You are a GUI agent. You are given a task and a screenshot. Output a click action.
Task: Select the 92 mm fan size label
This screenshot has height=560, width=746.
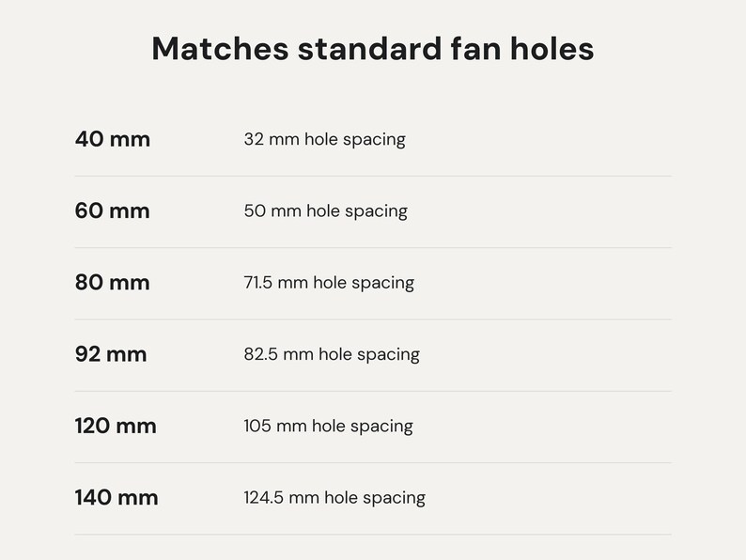pos(111,354)
